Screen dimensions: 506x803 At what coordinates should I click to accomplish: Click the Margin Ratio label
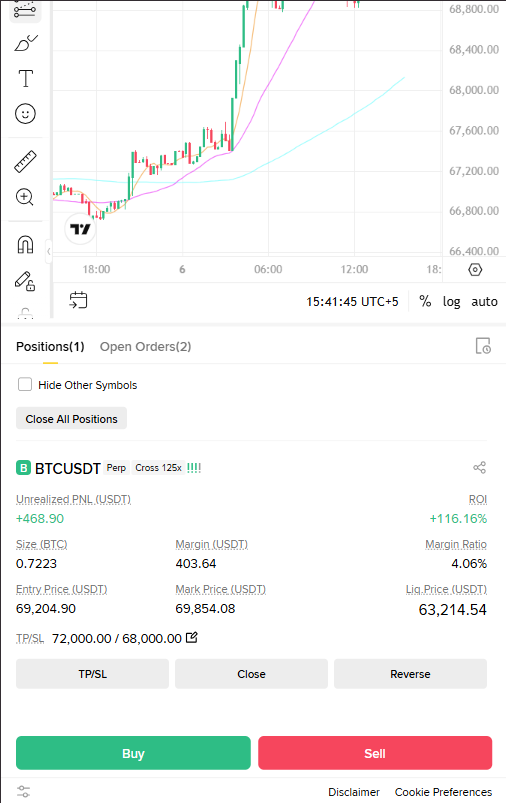pos(456,544)
